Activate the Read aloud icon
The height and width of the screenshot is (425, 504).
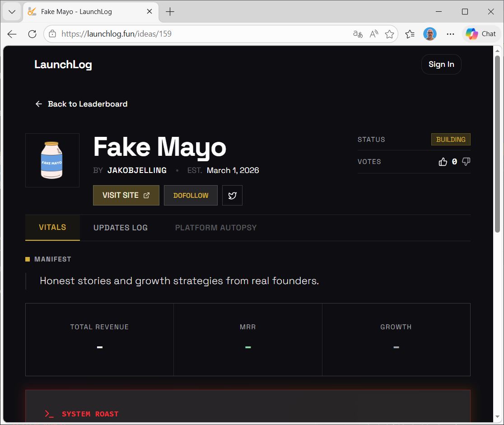(x=374, y=34)
